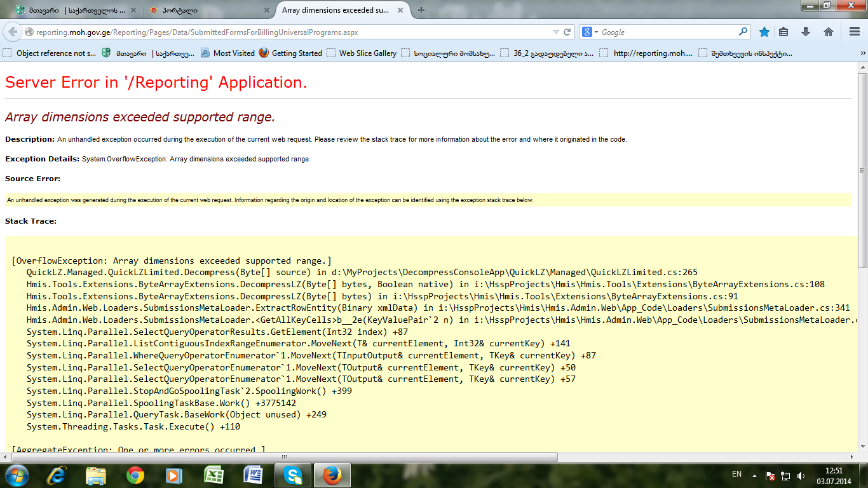This screenshot has width=868, height=488.
Task: Open a new tab with the plus button
Action: (421, 10)
